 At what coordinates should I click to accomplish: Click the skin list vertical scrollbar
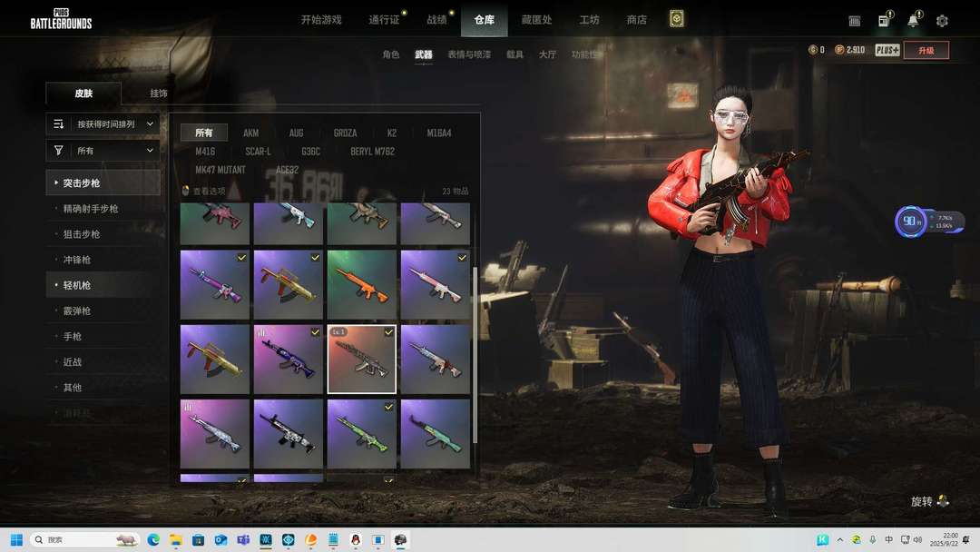[x=475, y=355]
